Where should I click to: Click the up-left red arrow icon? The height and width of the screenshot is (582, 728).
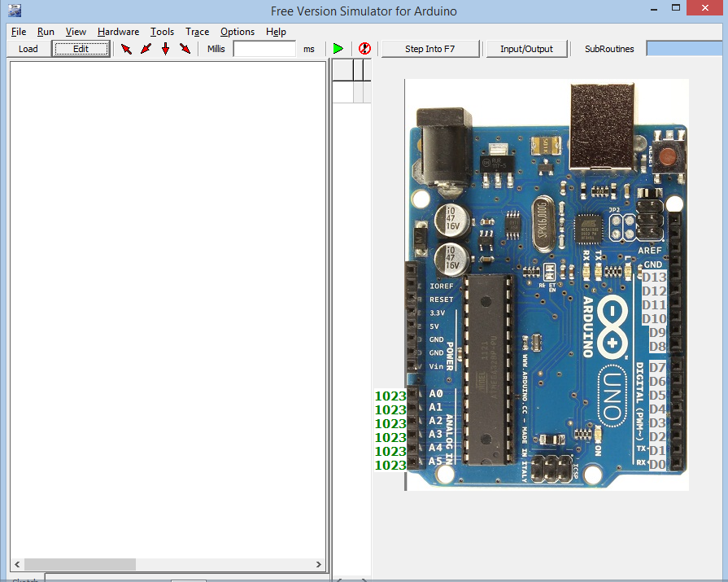coord(126,49)
